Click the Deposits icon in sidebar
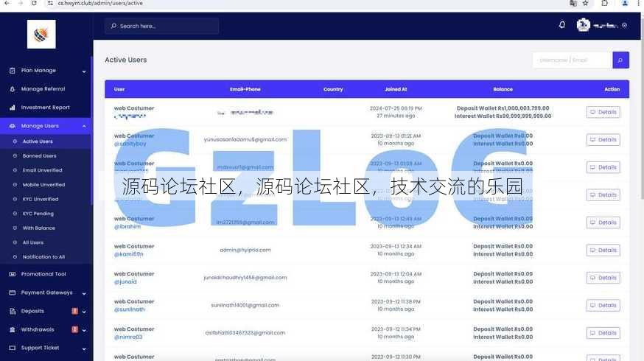The width and height of the screenshot is (644, 361). [x=13, y=311]
